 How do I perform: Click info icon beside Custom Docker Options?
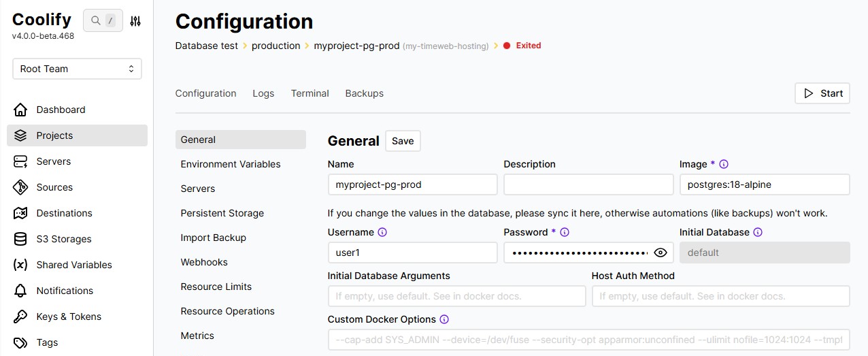(444, 319)
